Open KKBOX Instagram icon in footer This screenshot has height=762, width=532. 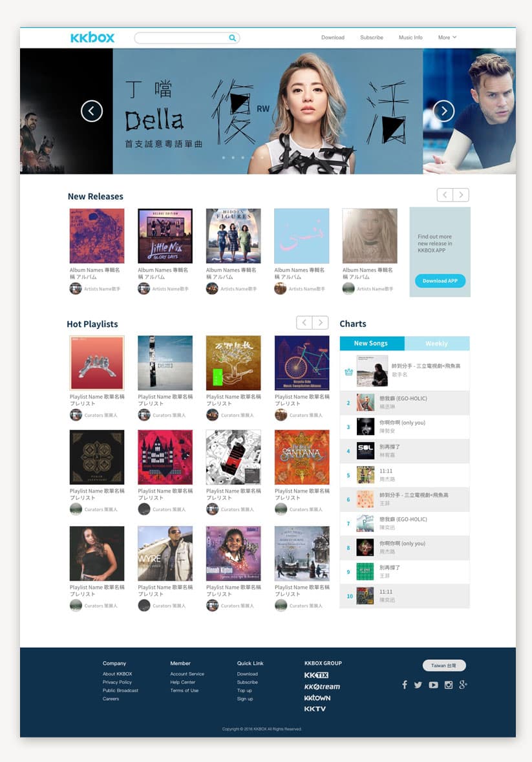tap(449, 684)
